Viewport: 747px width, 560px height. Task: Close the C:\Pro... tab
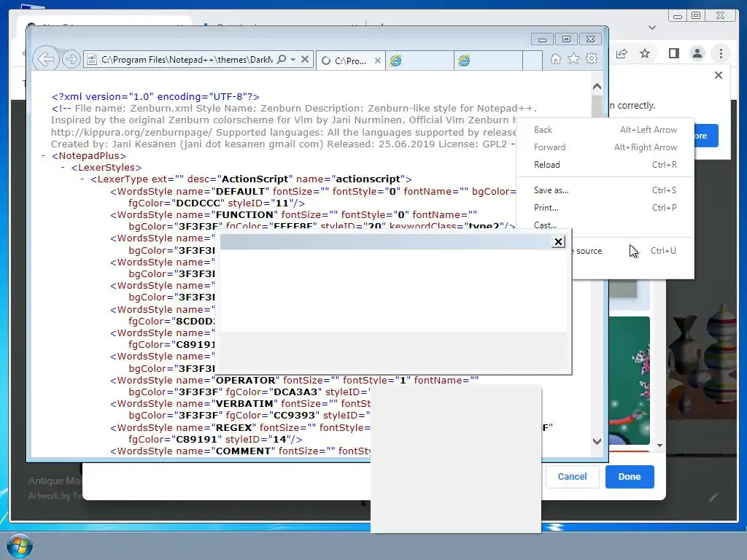tap(377, 61)
